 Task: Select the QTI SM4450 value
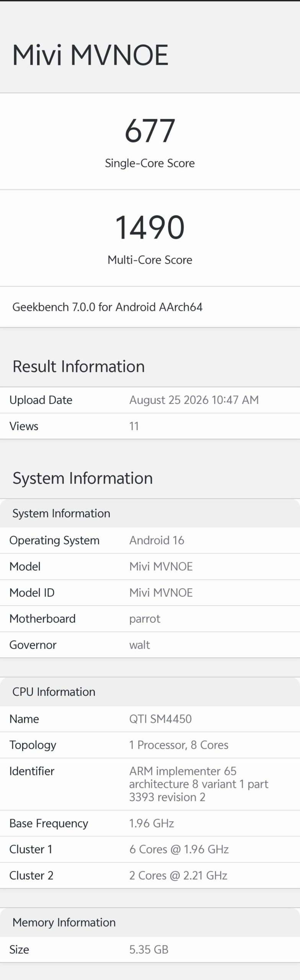click(x=160, y=719)
